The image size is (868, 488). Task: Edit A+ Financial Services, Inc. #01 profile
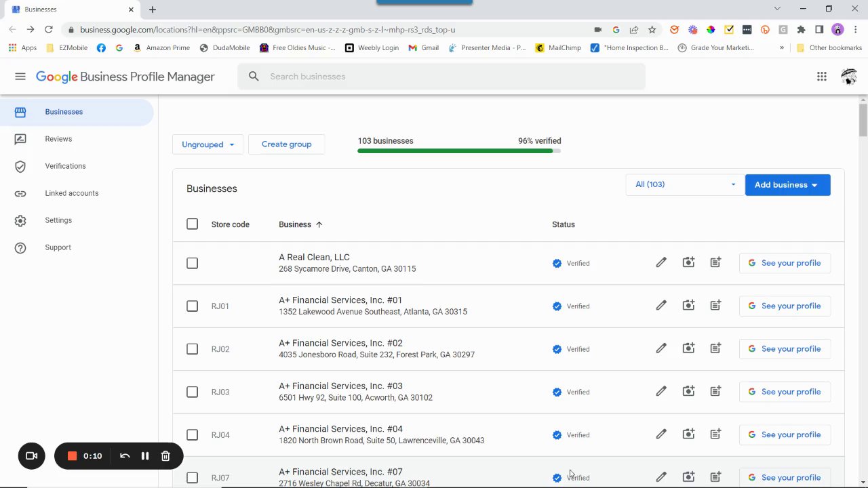point(661,306)
